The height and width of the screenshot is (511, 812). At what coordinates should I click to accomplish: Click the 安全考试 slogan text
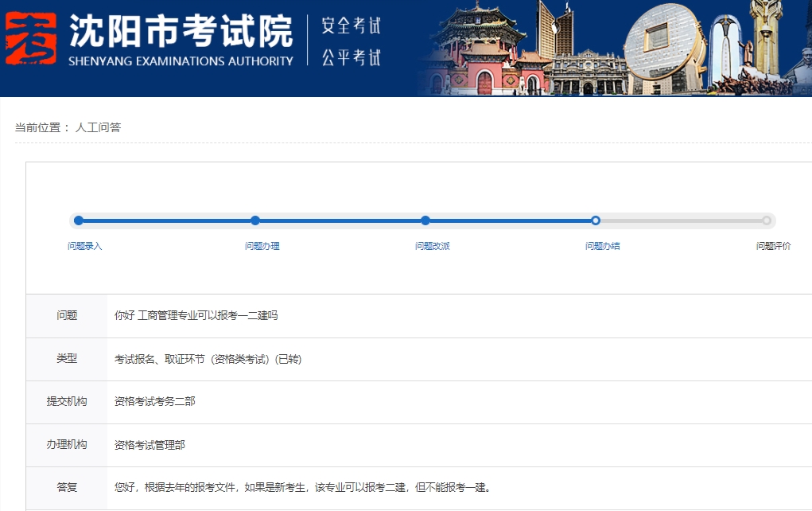351,26
